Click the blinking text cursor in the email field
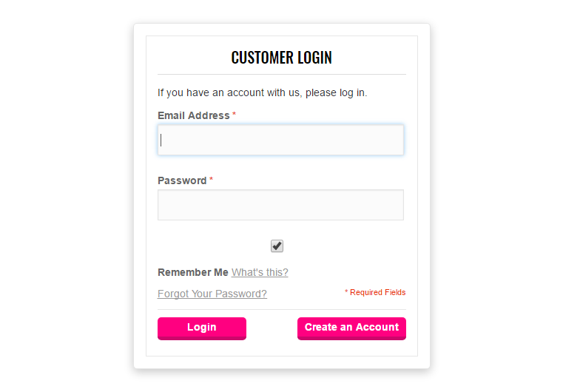This screenshot has width=563, height=392. 161,140
